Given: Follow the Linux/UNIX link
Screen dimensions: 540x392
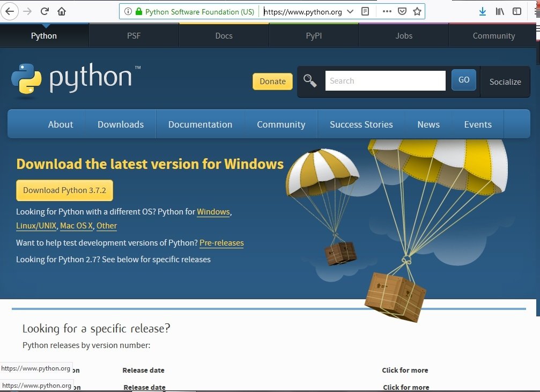Looking at the screenshot, I should [x=36, y=226].
